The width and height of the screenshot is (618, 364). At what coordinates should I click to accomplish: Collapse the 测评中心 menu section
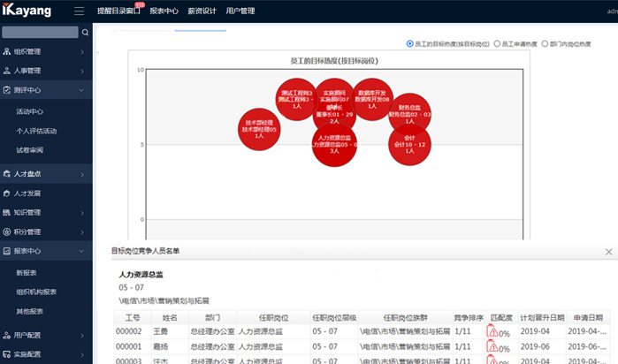pos(81,90)
